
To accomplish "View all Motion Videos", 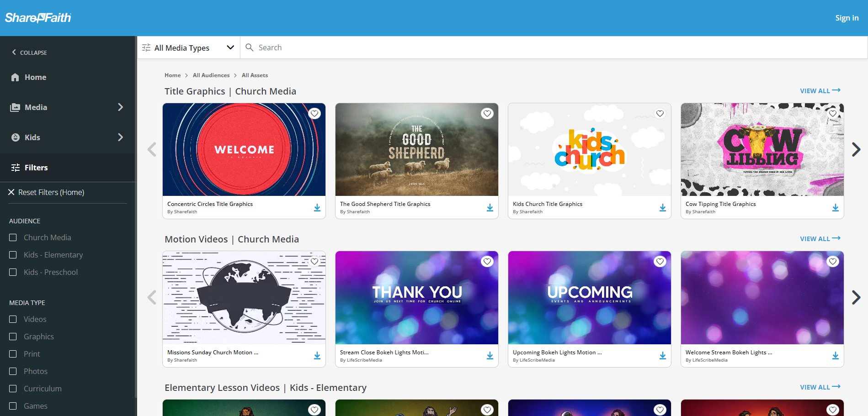I will coord(820,239).
